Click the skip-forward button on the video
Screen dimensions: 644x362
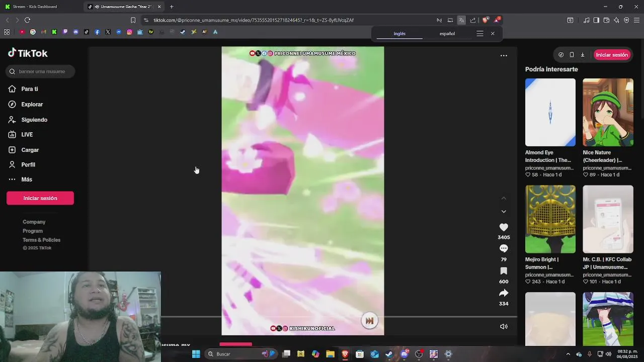(x=369, y=321)
